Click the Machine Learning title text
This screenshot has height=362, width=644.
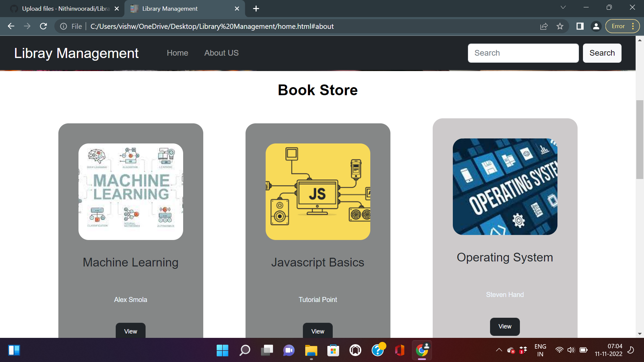pos(130,262)
